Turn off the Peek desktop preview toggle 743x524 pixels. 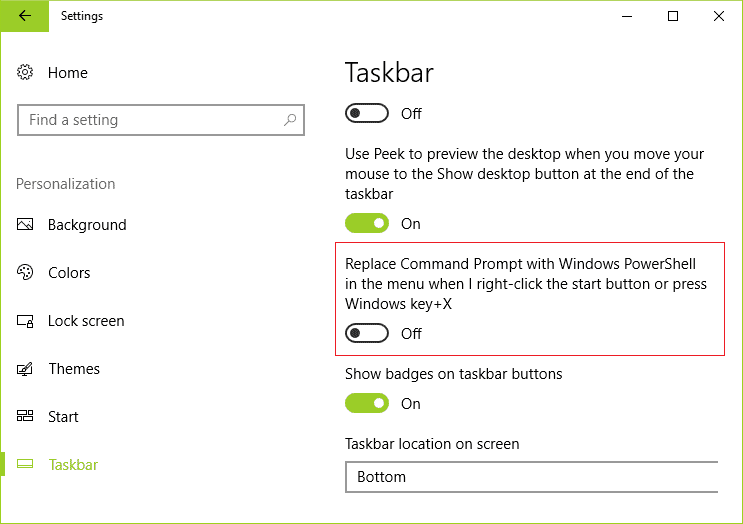[367, 224]
